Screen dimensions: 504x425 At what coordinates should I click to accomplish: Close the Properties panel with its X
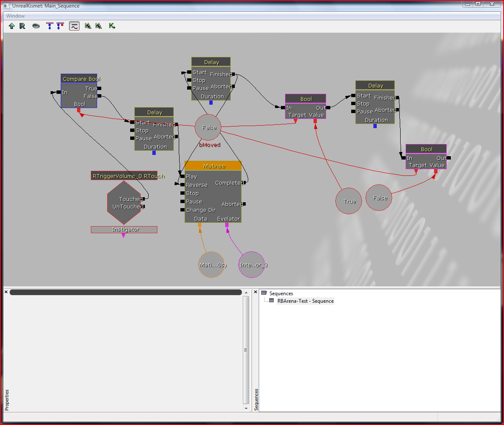[6, 292]
